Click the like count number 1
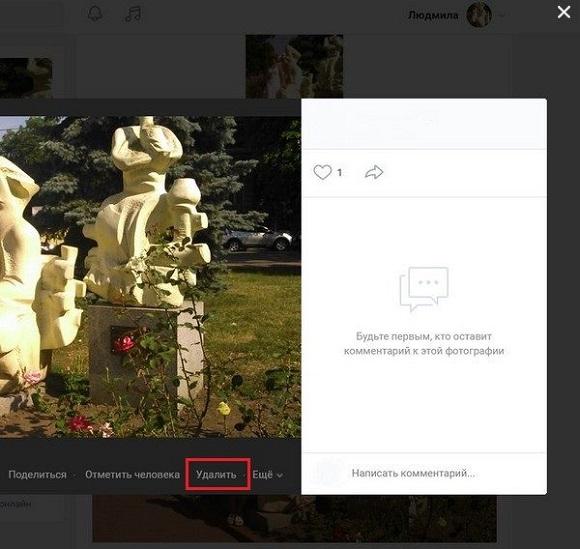The width and height of the screenshot is (580, 549). pyautogui.click(x=339, y=172)
